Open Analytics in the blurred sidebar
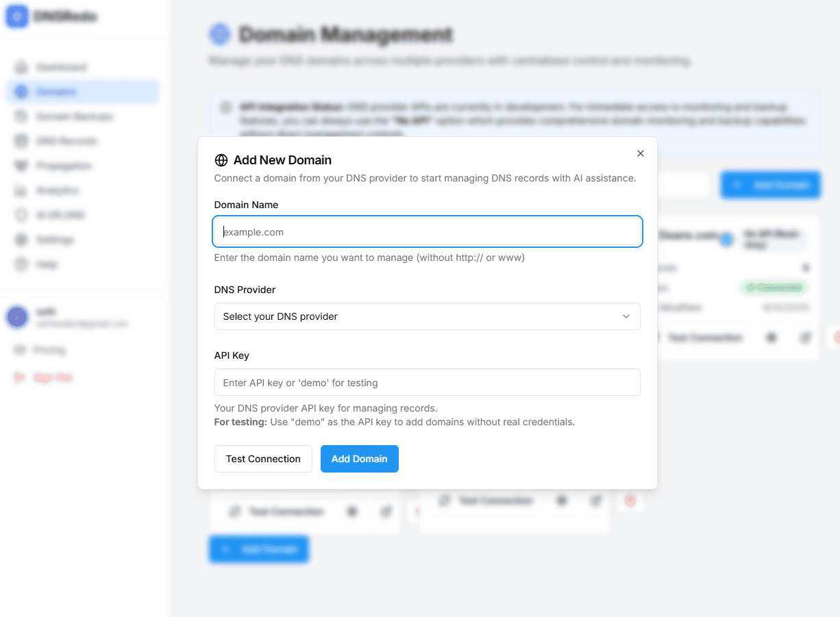 (x=82, y=190)
